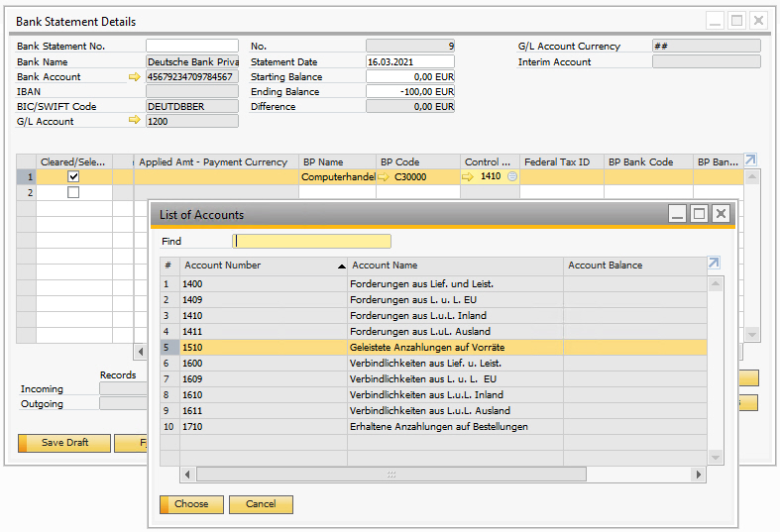Focus the Find input field
Screen dimensions: 780x532
(311, 241)
